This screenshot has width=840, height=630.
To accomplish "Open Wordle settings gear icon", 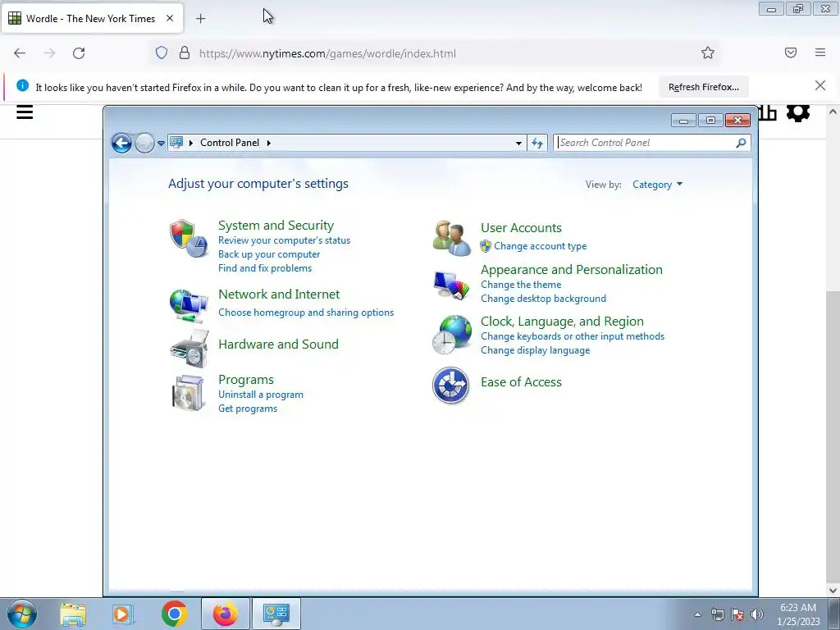I will coord(797,112).
